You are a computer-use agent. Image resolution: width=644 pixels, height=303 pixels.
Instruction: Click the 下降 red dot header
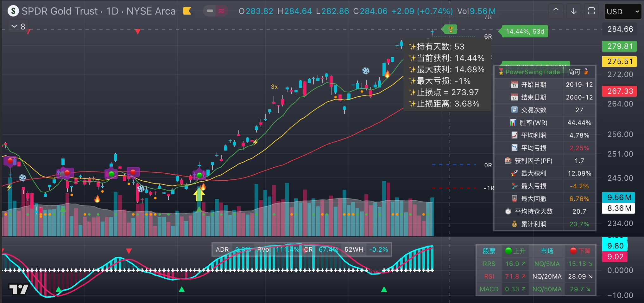pos(580,251)
